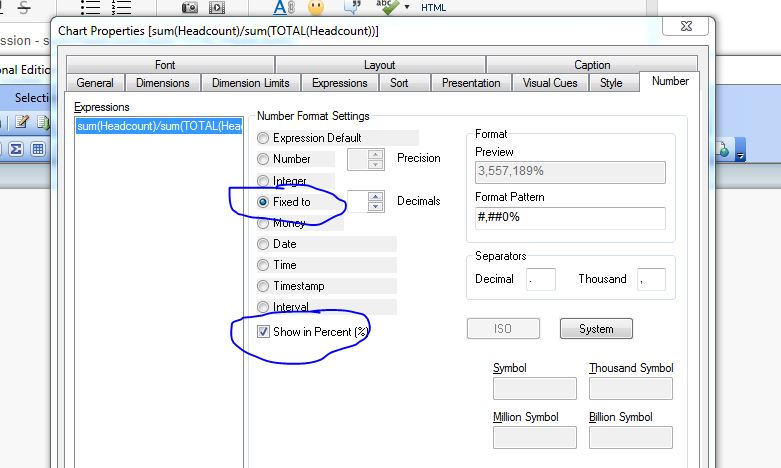The width and height of the screenshot is (781, 468).
Task: Click the strikethrough icon in editor toolbar
Action: point(24,7)
